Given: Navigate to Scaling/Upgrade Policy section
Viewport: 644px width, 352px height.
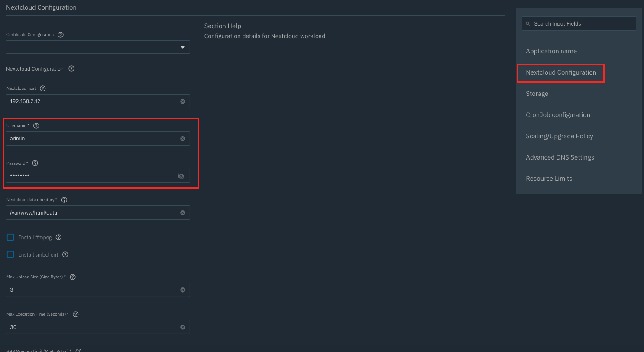Looking at the screenshot, I should (x=560, y=136).
